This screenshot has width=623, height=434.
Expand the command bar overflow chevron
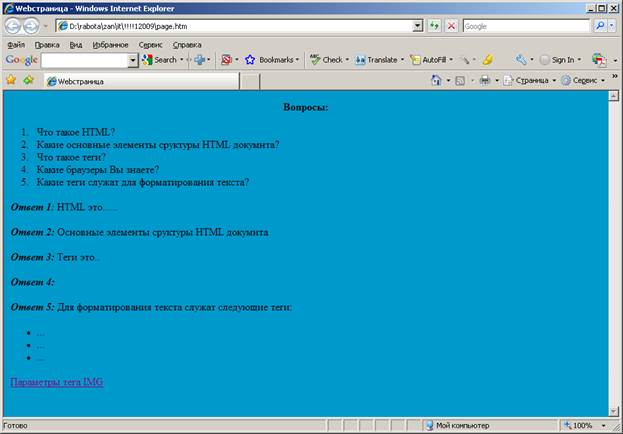coord(615,76)
